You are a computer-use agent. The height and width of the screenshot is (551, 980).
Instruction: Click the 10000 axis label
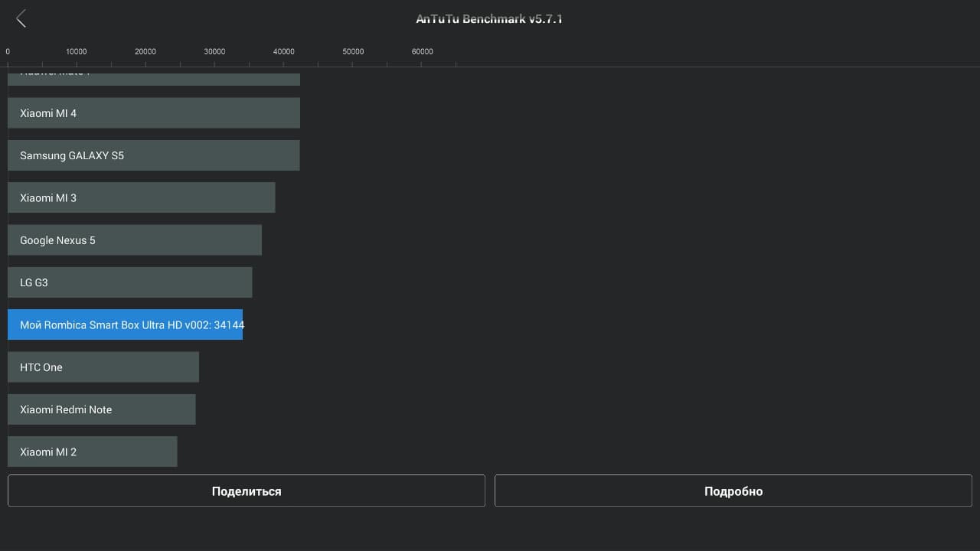[77, 52]
